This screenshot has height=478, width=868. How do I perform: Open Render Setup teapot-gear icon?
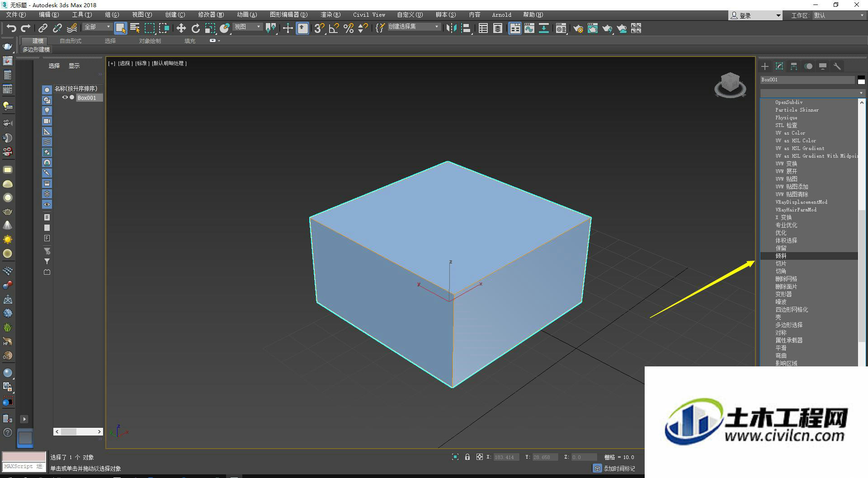point(578,28)
